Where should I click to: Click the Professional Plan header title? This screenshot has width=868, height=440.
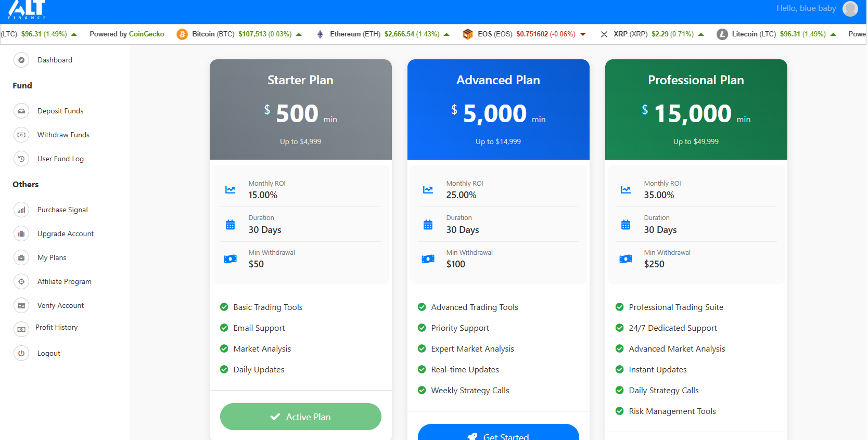696,80
